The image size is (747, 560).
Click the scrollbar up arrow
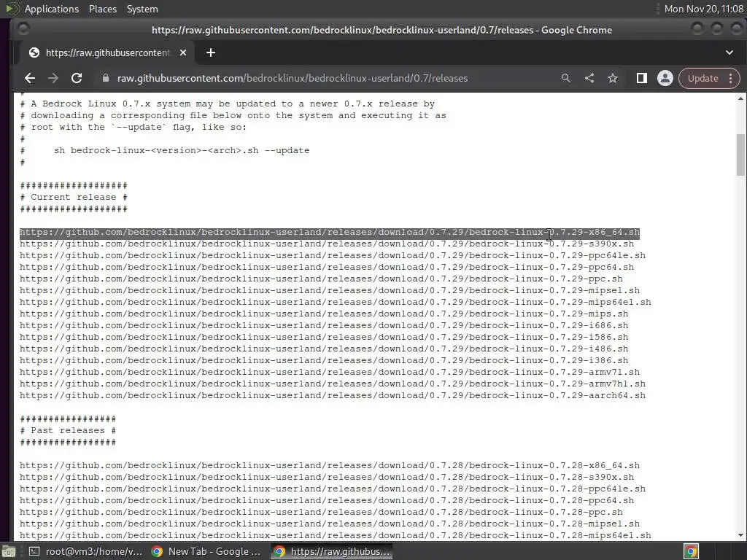click(740, 98)
